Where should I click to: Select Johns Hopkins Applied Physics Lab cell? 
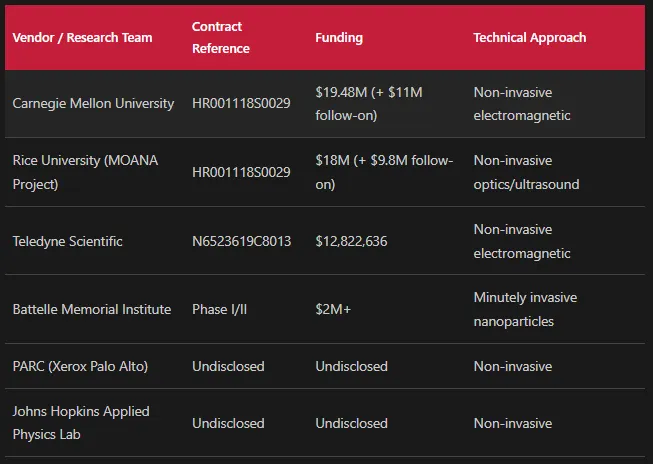[81, 423]
